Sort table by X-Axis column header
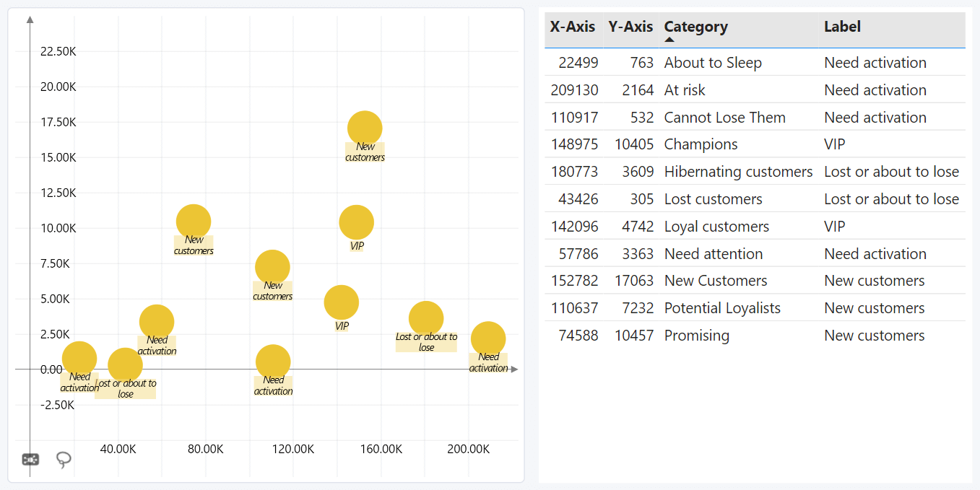 coord(572,27)
